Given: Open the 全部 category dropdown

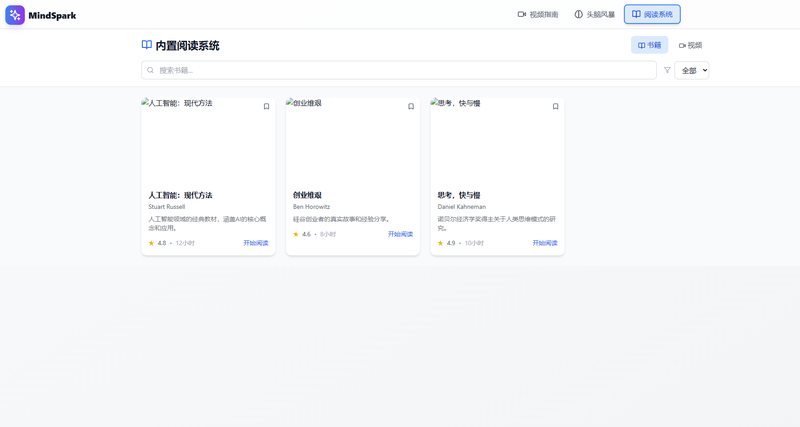Looking at the screenshot, I should pos(691,70).
